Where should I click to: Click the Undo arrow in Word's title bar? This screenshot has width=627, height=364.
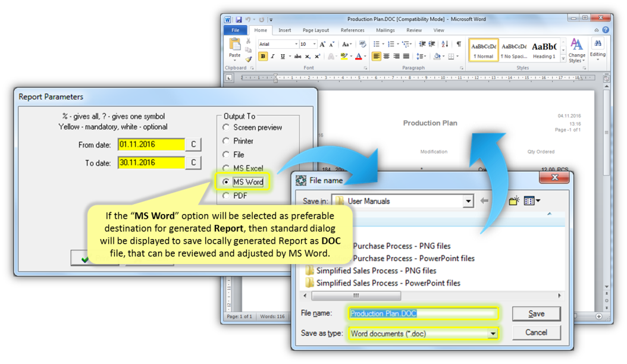click(248, 19)
